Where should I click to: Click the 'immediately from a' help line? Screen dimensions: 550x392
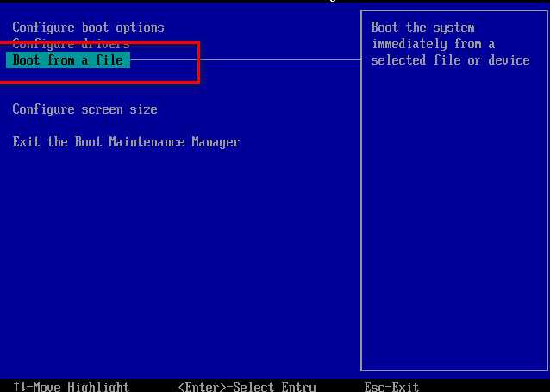tap(433, 44)
